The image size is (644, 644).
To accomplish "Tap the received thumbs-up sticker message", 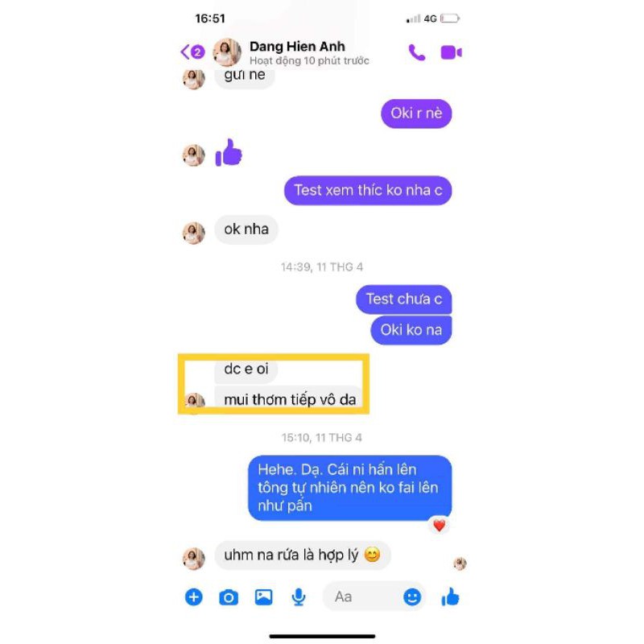I will pos(229,152).
